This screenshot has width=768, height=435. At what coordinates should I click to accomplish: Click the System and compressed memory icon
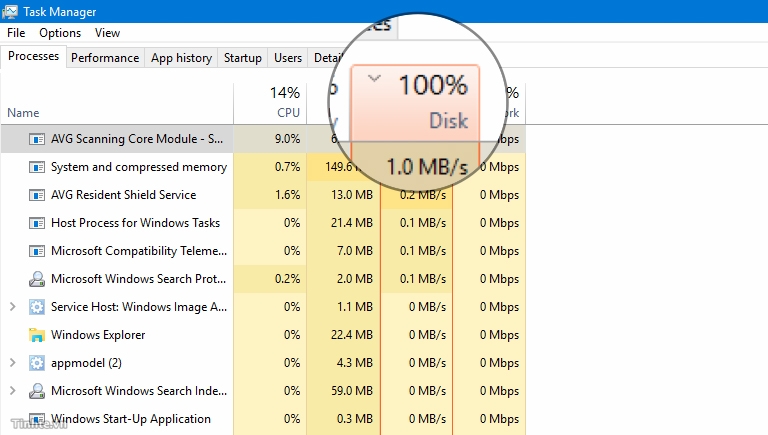[x=37, y=167]
